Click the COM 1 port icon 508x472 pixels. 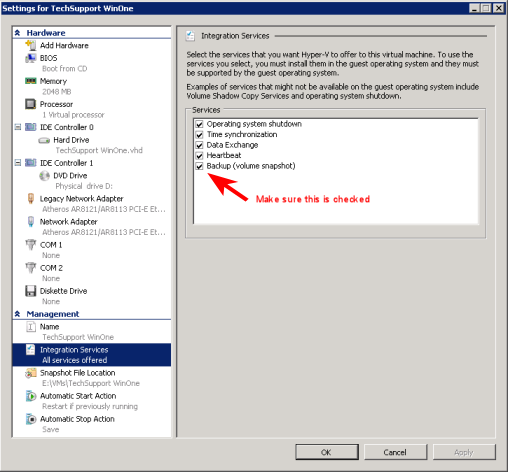31,244
